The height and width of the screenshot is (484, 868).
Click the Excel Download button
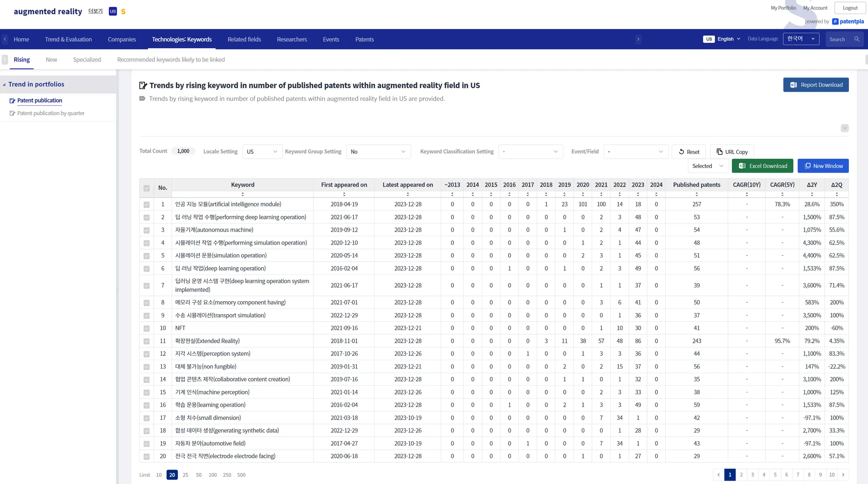coord(762,166)
